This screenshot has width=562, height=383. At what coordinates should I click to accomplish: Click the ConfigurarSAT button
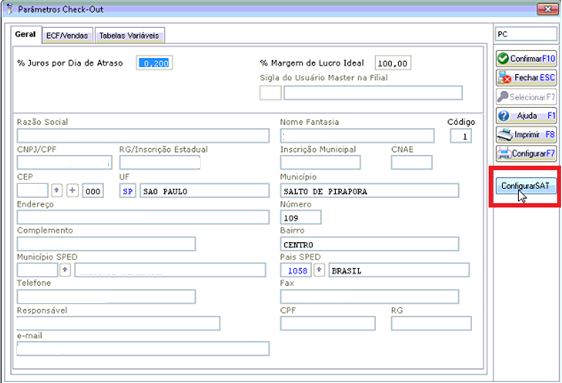[x=526, y=186]
